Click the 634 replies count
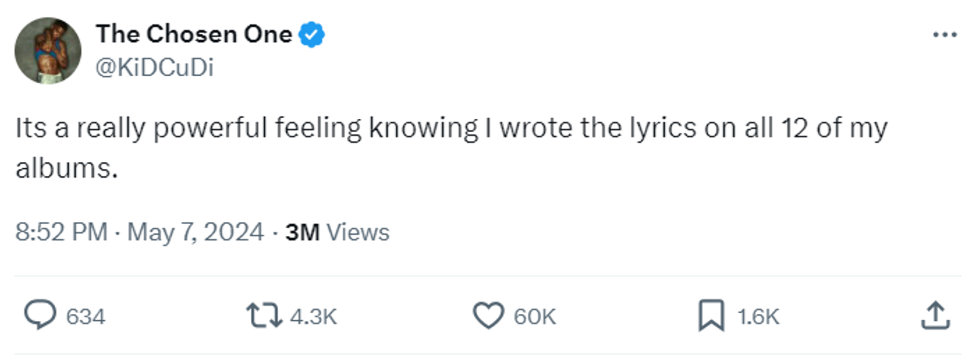 [86, 316]
